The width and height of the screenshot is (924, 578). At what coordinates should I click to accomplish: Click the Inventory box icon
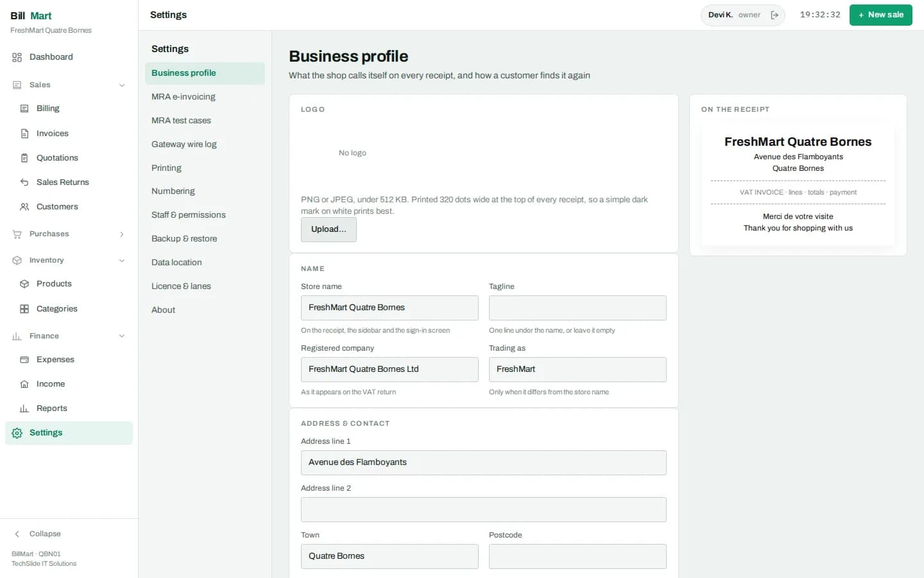(x=17, y=261)
